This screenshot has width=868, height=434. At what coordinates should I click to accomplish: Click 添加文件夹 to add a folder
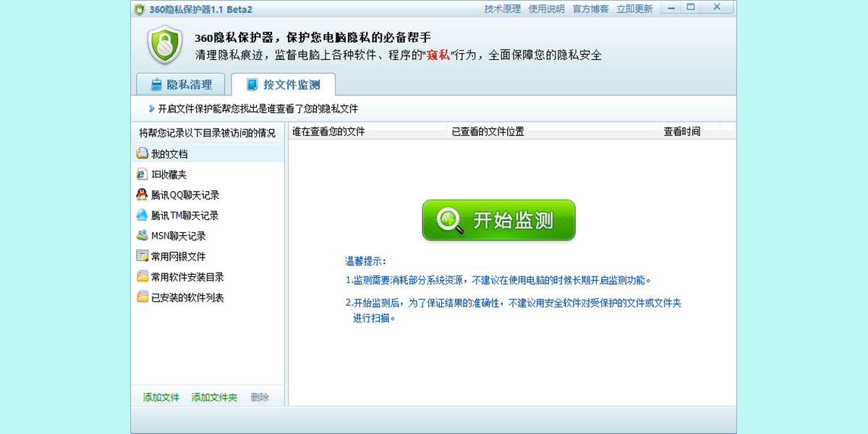pyautogui.click(x=214, y=397)
